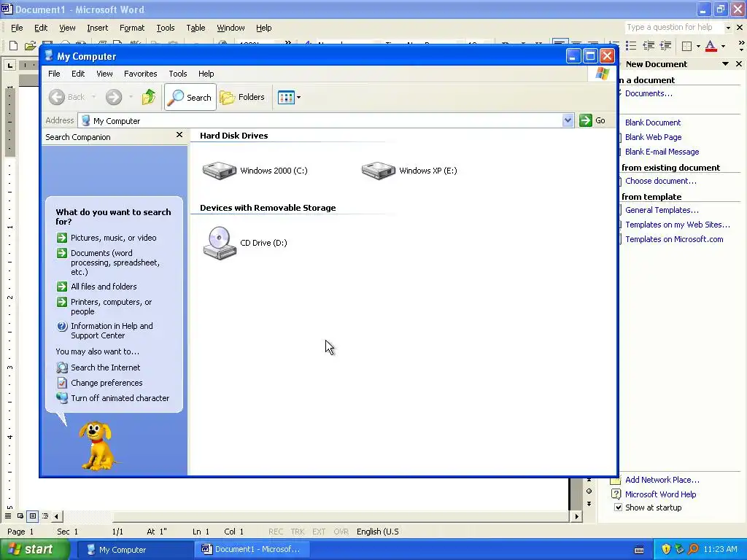Close the New Document task pane
This screenshot has width=747, height=560.
(x=739, y=64)
